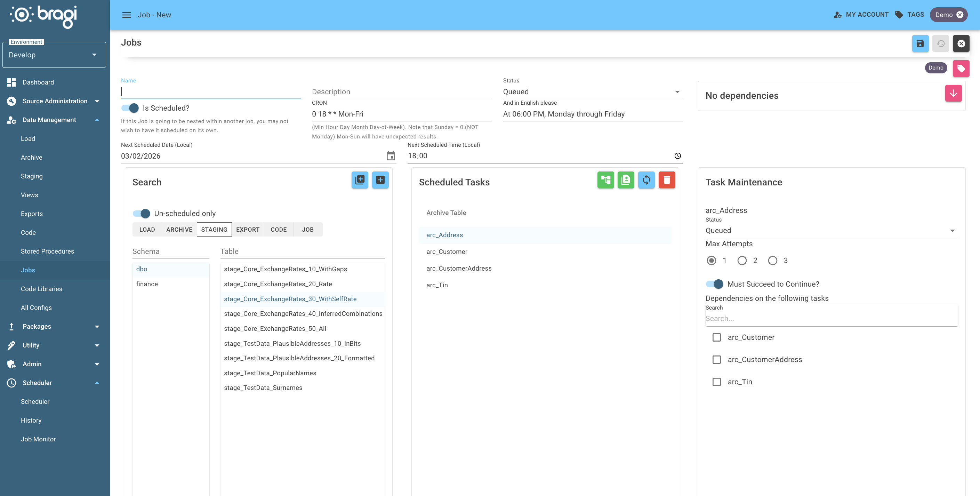This screenshot has width=980, height=496.
Task: Click the Utility tools icon
Action: (11, 345)
